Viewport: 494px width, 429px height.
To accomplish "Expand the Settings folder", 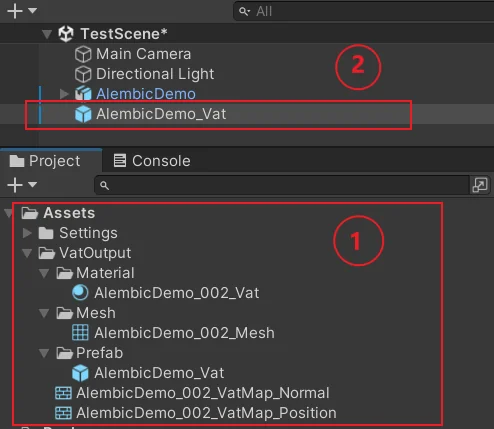I will pos(27,233).
